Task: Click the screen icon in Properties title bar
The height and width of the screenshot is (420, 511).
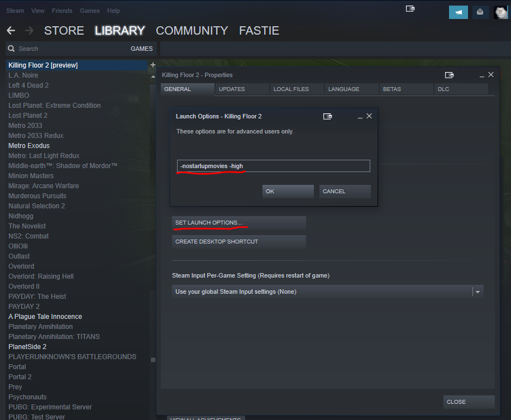Action: (x=449, y=75)
